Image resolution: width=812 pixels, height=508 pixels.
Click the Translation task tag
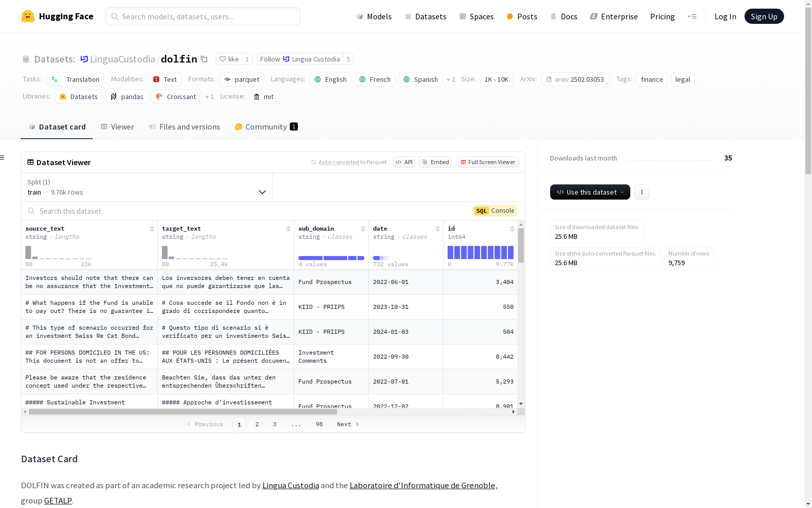pyautogui.click(x=75, y=79)
